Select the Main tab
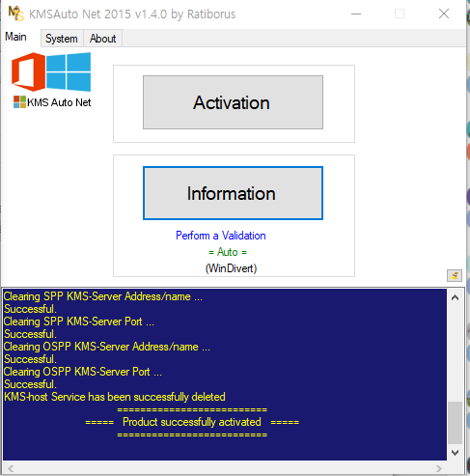470x476 pixels. [x=15, y=37]
